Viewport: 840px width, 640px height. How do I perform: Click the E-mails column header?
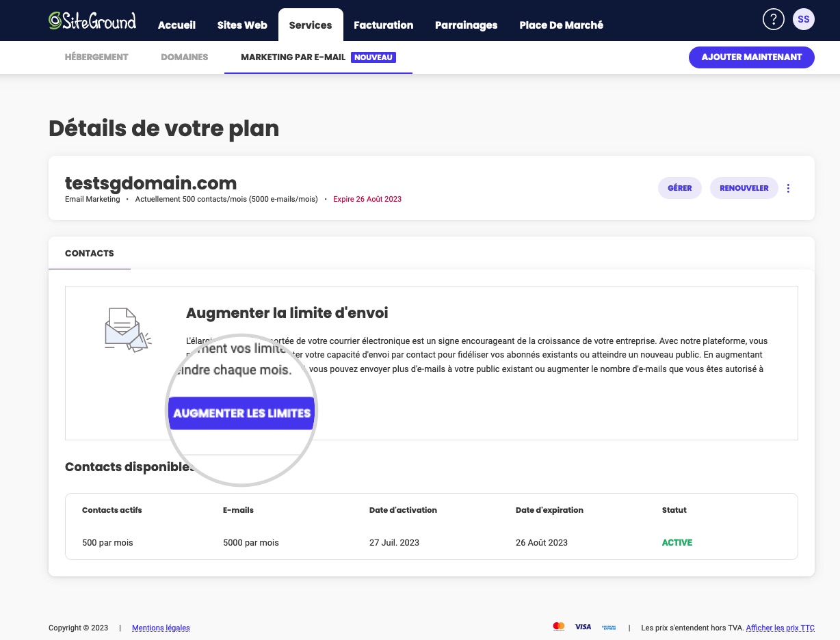click(238, 510)
